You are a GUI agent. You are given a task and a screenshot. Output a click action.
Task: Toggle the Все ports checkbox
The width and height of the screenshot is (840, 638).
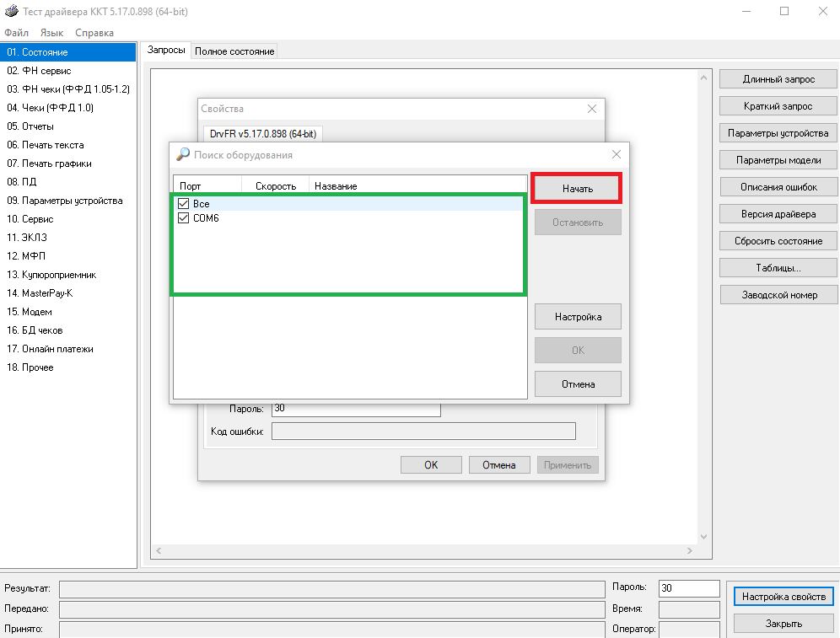tap(184, 204)
